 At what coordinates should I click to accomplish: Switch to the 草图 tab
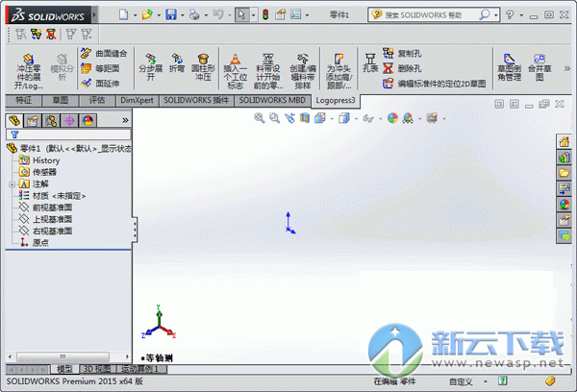pos(61,100)
